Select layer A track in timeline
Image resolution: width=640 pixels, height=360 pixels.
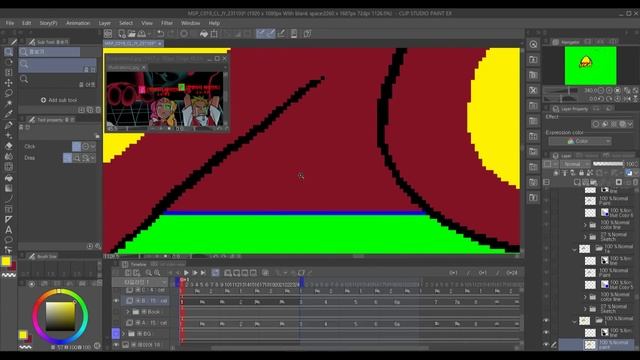point(148,323)
